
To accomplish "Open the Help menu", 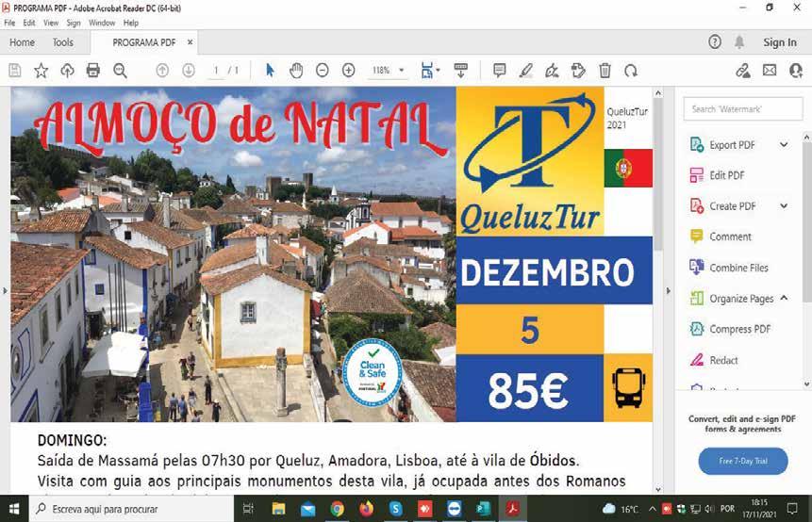I will [131, 23].
